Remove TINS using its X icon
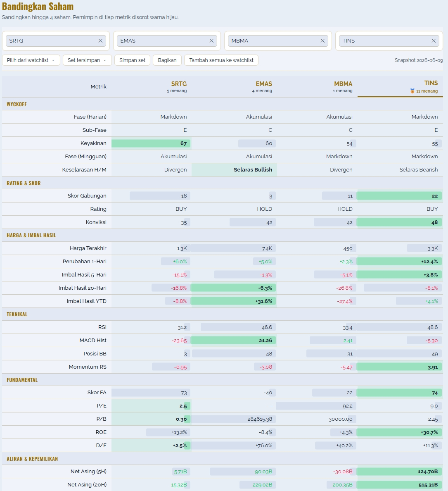The height and width of the screenshot is (491, 448). [x=434, y=41]
